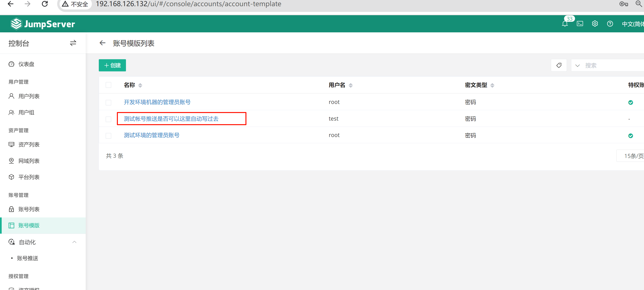Screen dimensions: 644x290
Task: Collapse sidebar with the toggle arrows icon
Action: point(73,43)
